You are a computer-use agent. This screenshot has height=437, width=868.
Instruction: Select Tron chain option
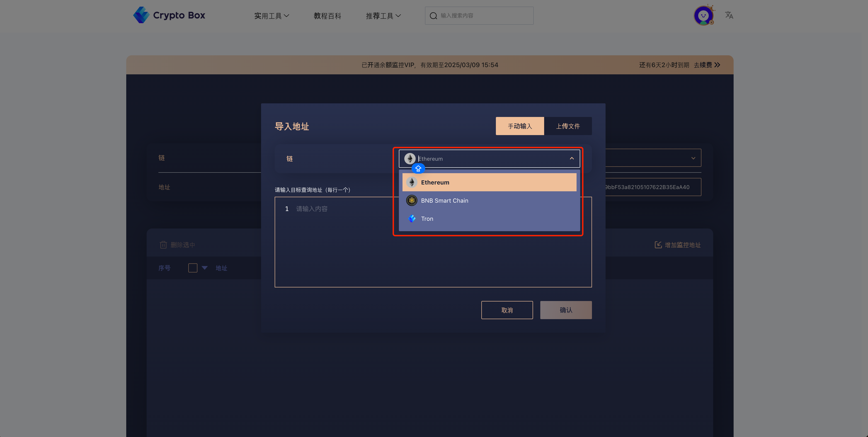point(489,219)
